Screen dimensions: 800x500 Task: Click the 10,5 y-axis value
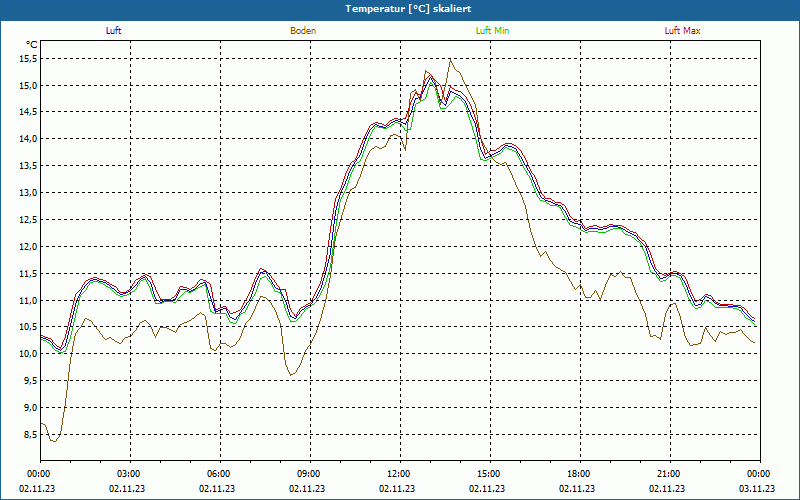click(29, 327)
